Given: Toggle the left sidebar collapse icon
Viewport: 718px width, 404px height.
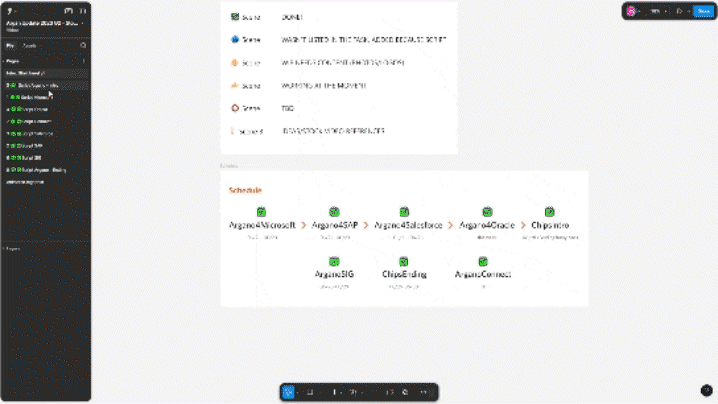Looking at the screenshot, I should (x=83, y=12).
